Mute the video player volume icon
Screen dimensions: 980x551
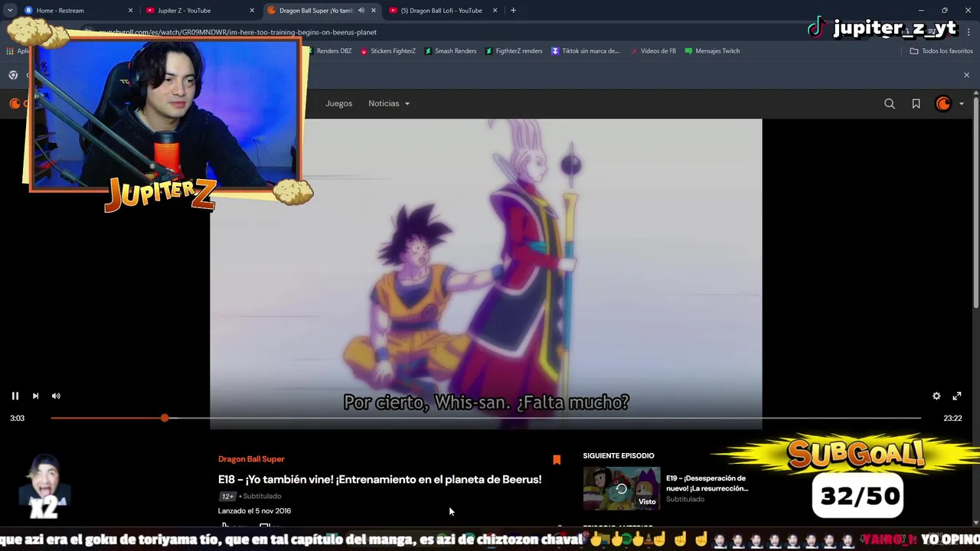56,396
